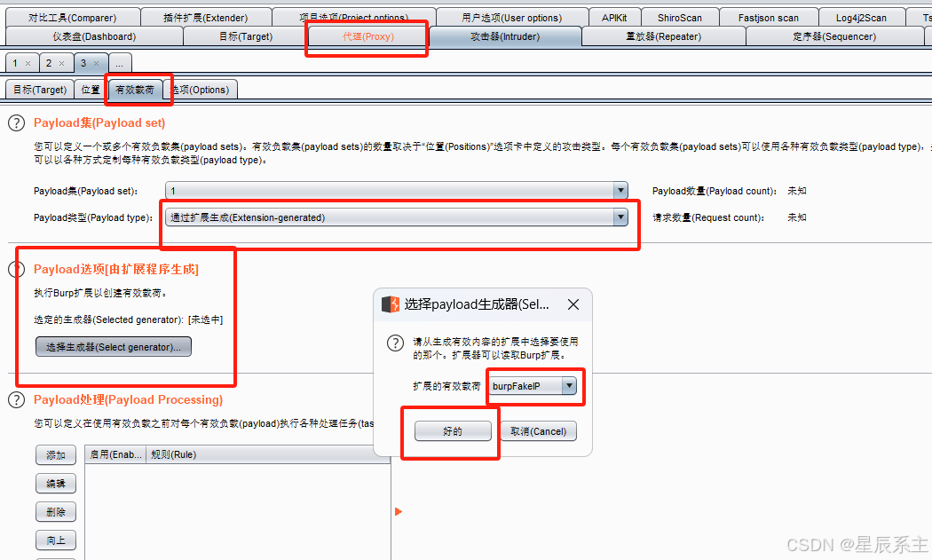
Task: Close Intruder attack tab 3
Action: [x=96, y=63]
